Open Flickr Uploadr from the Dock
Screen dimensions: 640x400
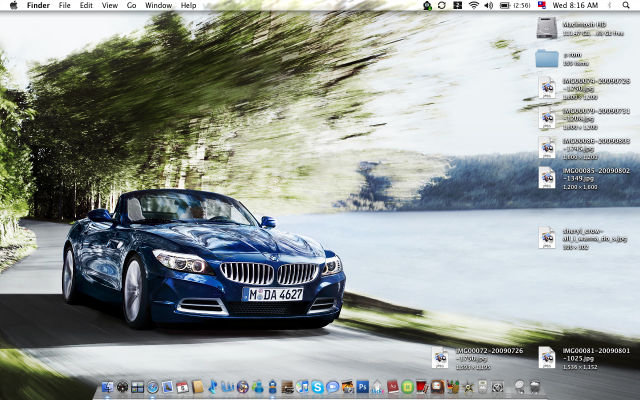(378, 387)
